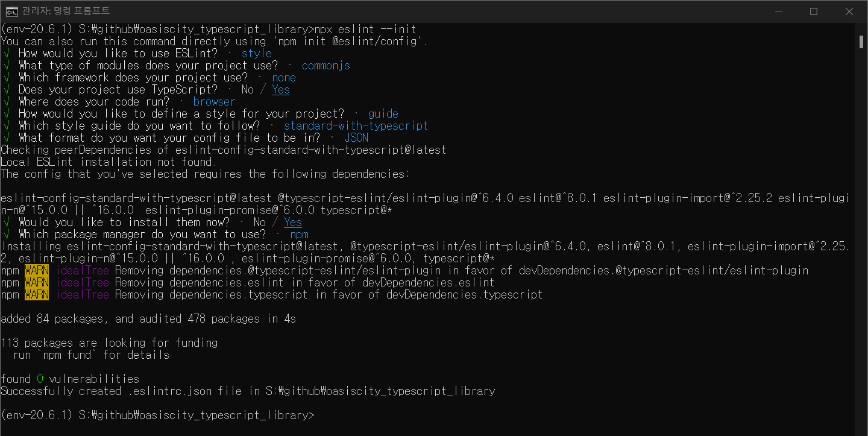Click the 'browser' answer text

pyautogui.click(x=215, y=101)
